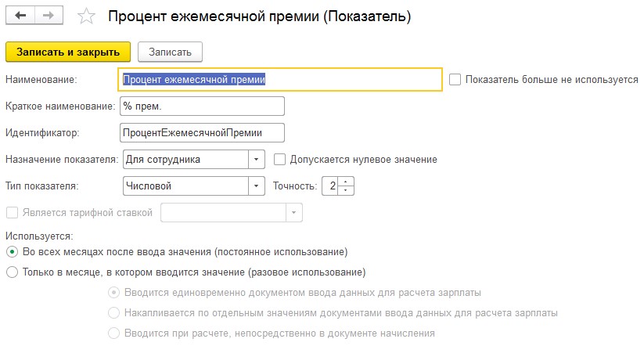Open Назначение показателя dropdown arrow
644x346 pixels.
coord(257,160)
